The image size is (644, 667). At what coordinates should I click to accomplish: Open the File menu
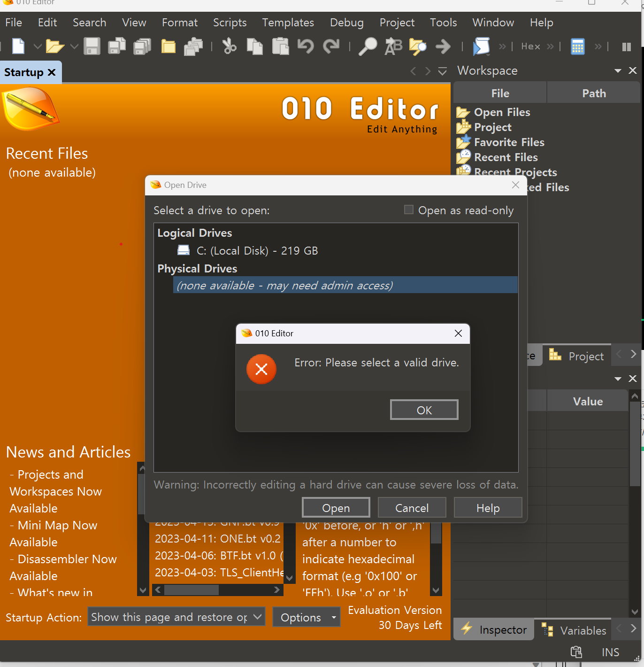14,23
